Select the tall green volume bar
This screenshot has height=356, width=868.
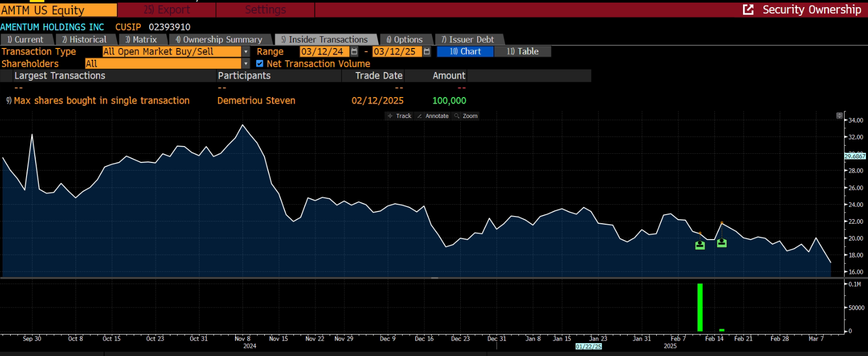700,307
